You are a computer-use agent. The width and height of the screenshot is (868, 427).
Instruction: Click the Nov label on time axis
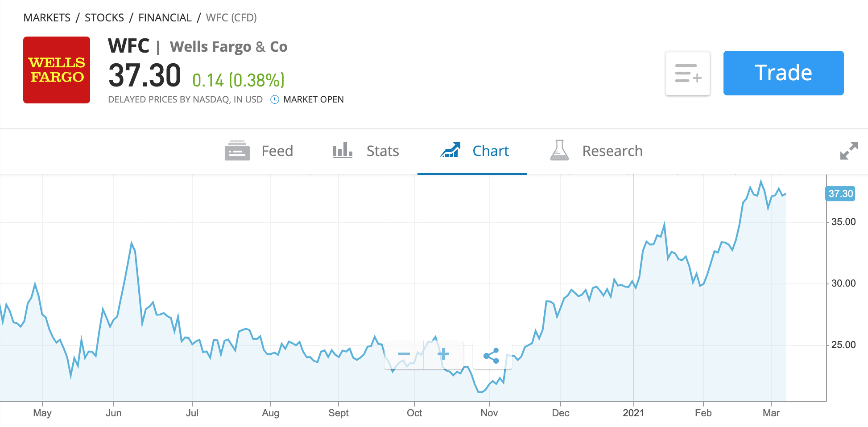coord(489,413)
